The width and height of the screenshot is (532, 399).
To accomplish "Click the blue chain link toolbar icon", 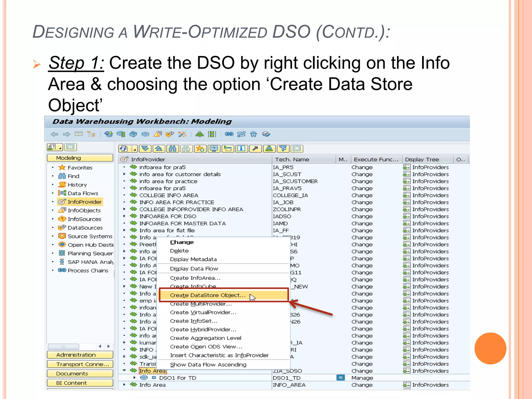I will (x=229, y=134).
